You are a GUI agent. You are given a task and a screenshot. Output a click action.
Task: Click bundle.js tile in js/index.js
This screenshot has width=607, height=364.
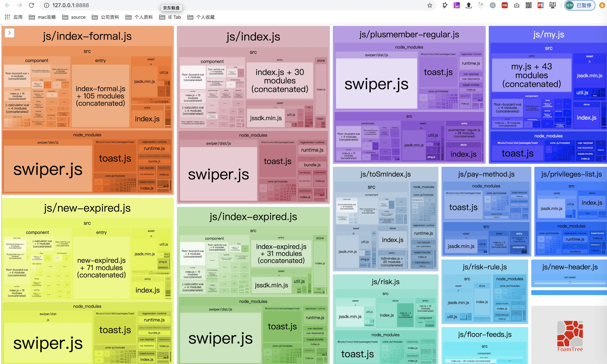tap(312, 165)
